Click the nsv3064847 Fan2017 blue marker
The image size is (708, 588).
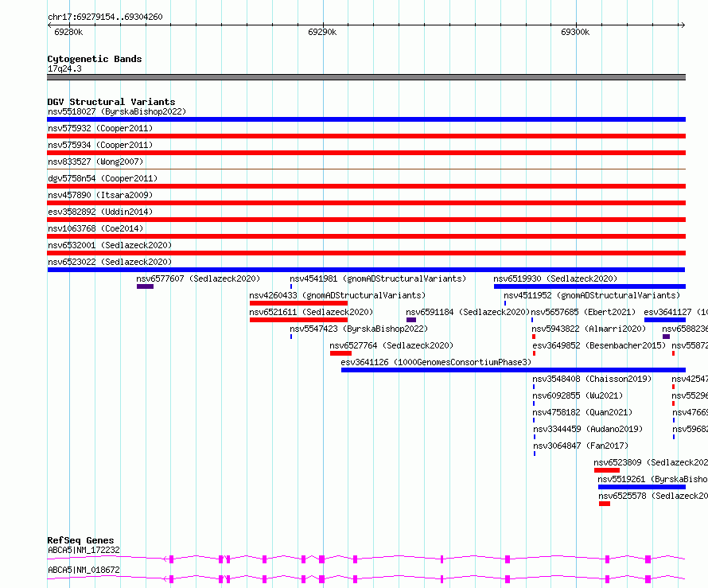[535, 454]
